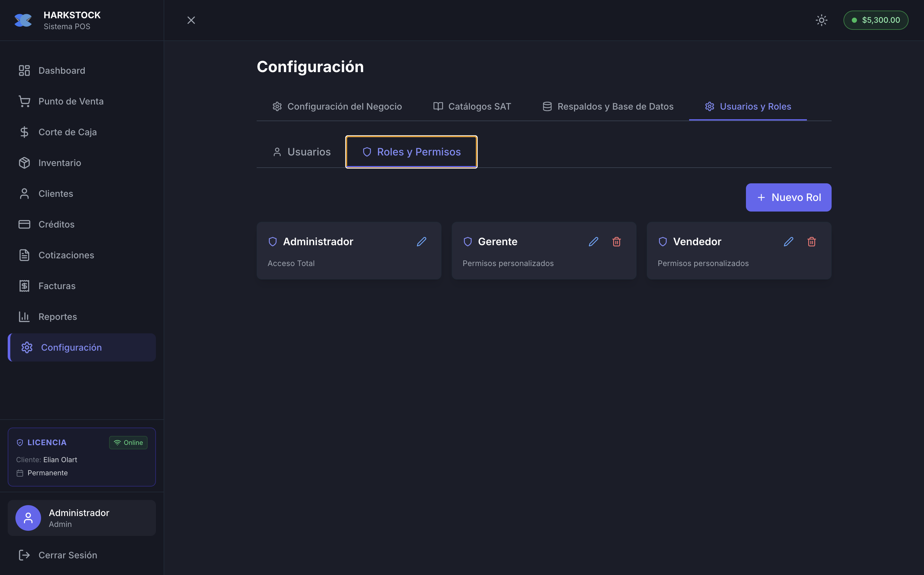Image resolution: width=924 pixels, height=575 pixels.
Task: Click edit pencil on Vendedor role
Action: click(x=789, y=241)
